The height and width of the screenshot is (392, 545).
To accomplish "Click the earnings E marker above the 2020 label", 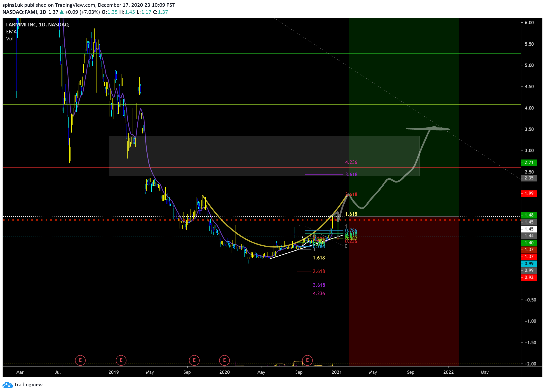I will coord(224,360).
